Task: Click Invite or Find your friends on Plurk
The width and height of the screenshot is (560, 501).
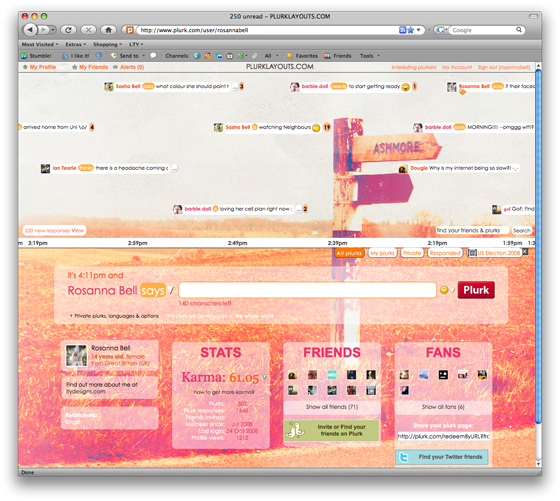Action: tap(331, 430)
